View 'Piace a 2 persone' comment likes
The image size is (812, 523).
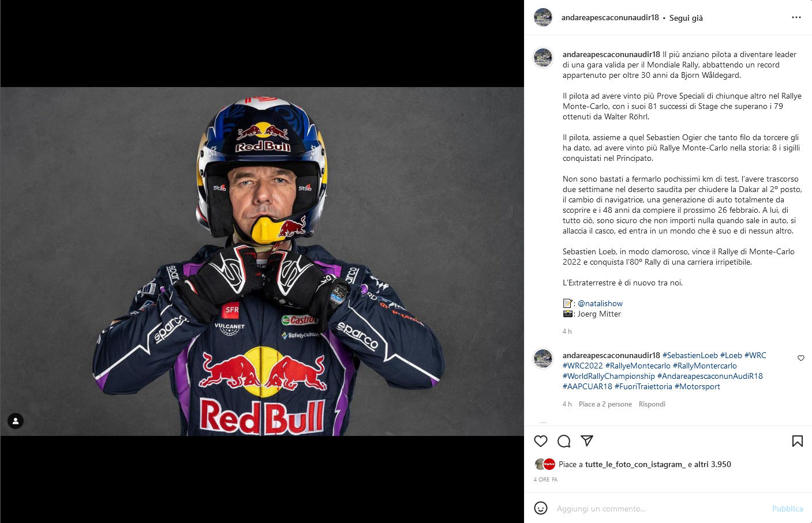(605, 404)
